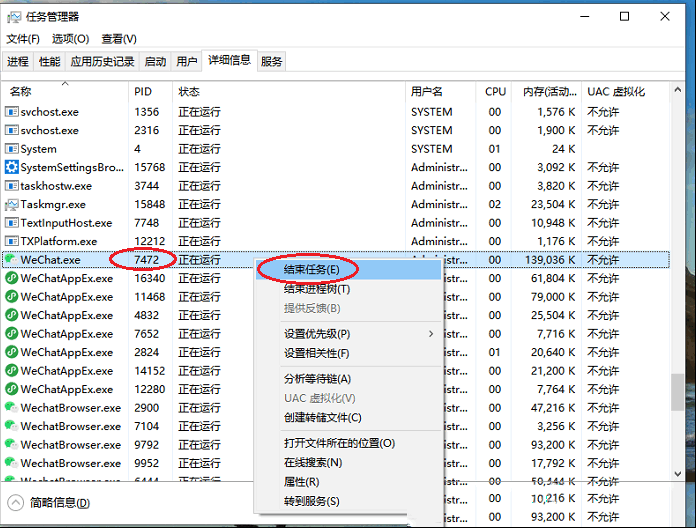Viewport: 696px width, 528px height.
Task: Open the 文件(F) menu
Action: (23, 39)
